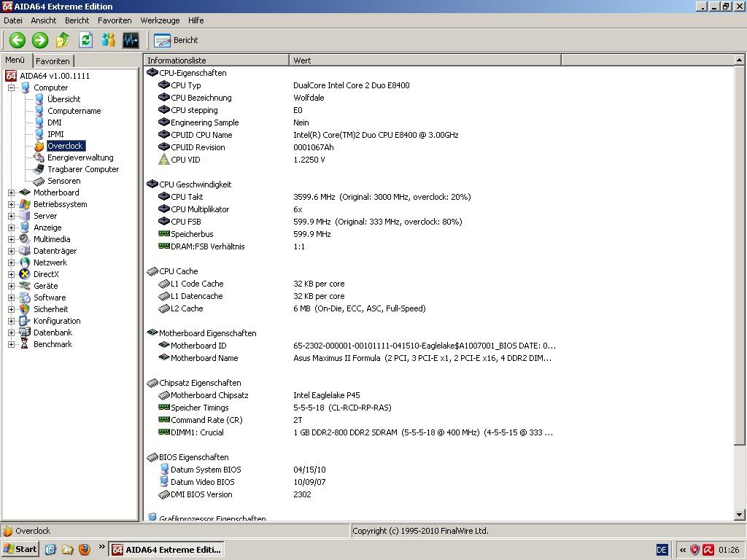Click the DE language indicator
Viewport: 747px width, 560px height.
[662, 550]
